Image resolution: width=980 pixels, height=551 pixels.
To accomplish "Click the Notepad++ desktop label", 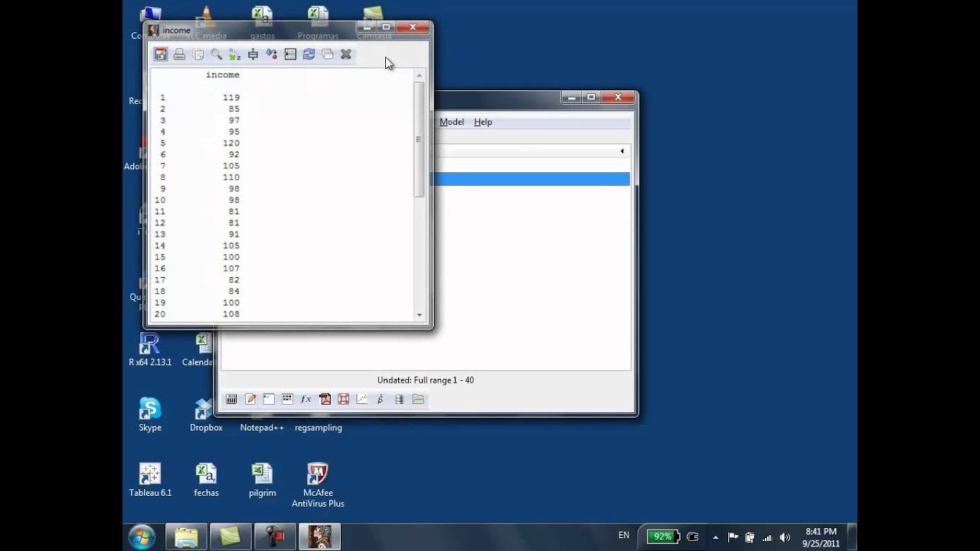I will point(262,428).
